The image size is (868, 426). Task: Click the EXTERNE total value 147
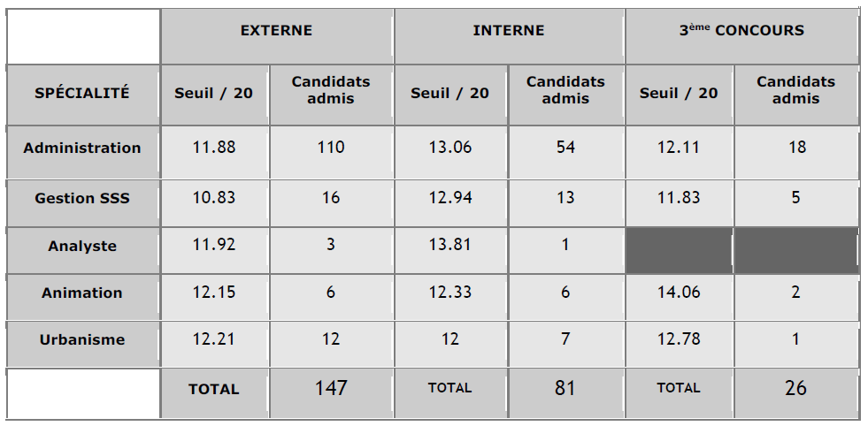tap(331, 387)
